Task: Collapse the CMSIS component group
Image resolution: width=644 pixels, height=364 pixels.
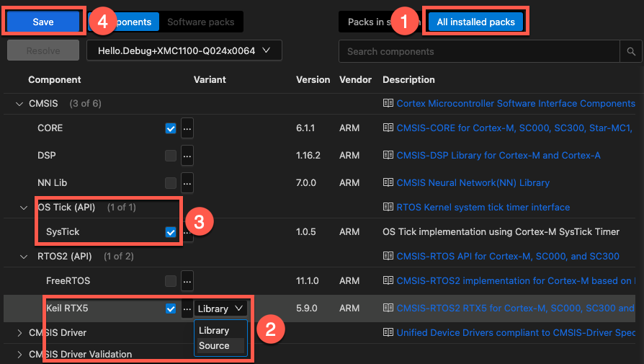Action: coord(19,104)
